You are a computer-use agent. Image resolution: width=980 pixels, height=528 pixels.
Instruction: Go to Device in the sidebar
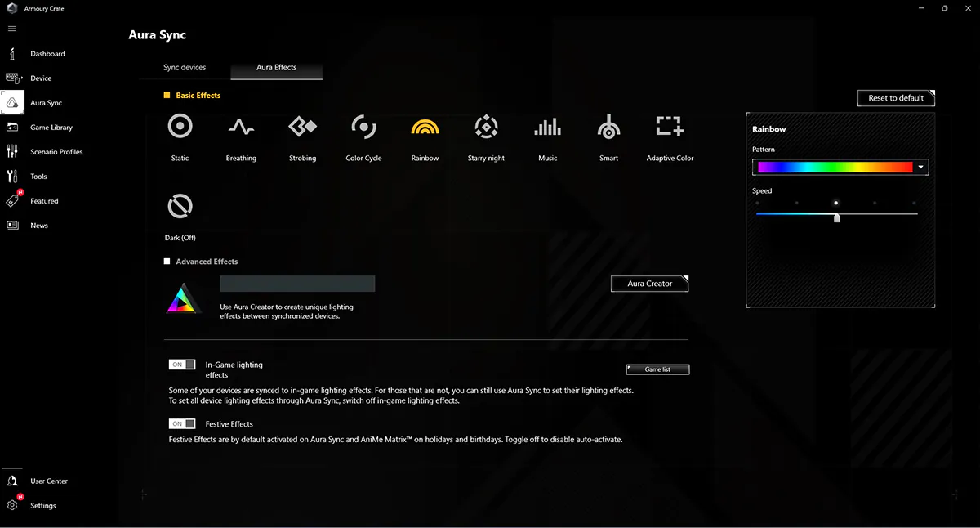coord(41,78)
